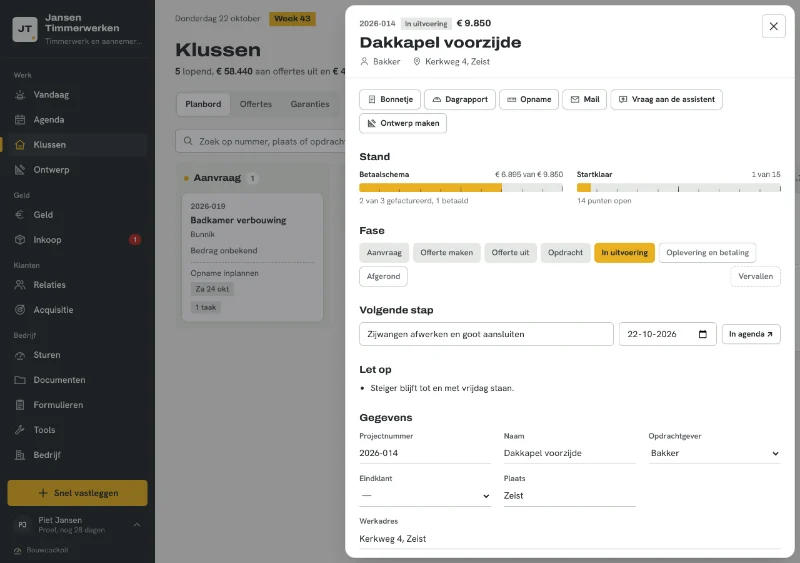
Task: Add a Bonnetje receipt
Action: pyautogui.click(x=390, y=99)
